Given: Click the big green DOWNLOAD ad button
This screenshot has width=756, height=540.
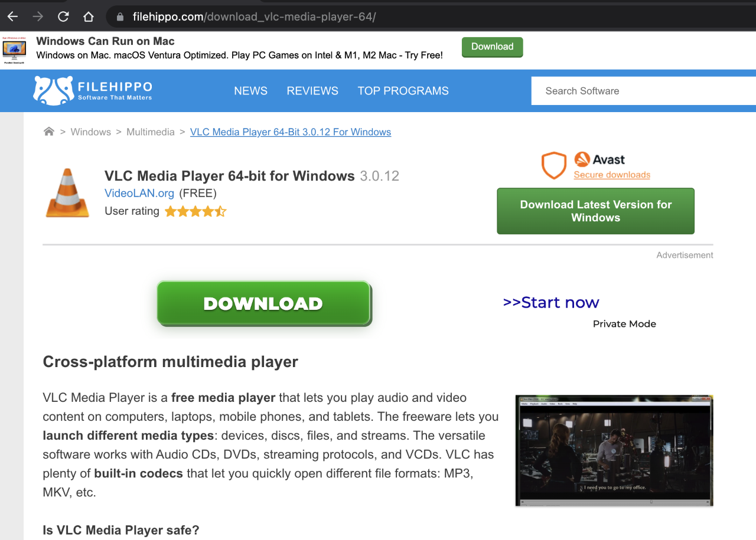Looking at the screenshot, I should coord(264,303).
